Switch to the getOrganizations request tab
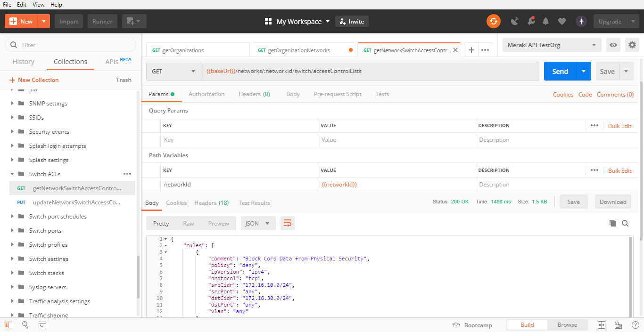Image resolution: width=644 pixels, height=332 pixels. pyautogui.click(x=198, y=50)
